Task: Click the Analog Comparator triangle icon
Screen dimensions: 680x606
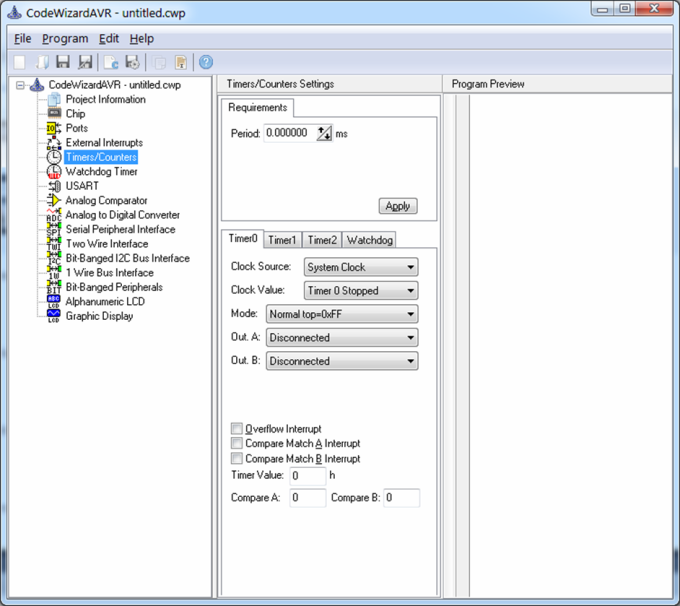Action: coord(54,200)
